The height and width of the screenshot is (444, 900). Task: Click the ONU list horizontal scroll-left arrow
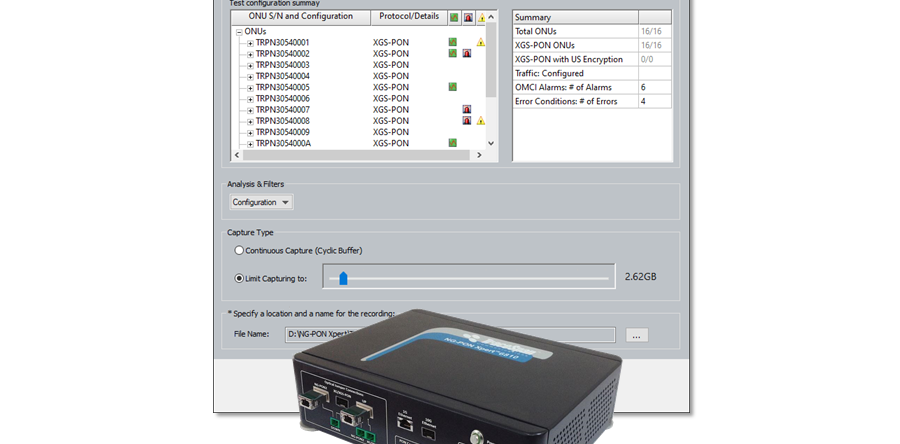[236, 155]
